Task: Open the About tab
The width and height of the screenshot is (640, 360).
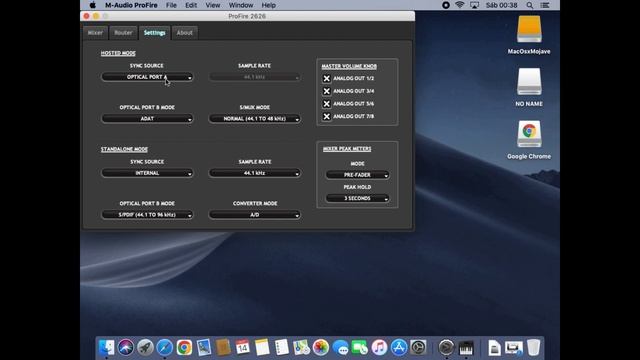Action: click(184, 33)
